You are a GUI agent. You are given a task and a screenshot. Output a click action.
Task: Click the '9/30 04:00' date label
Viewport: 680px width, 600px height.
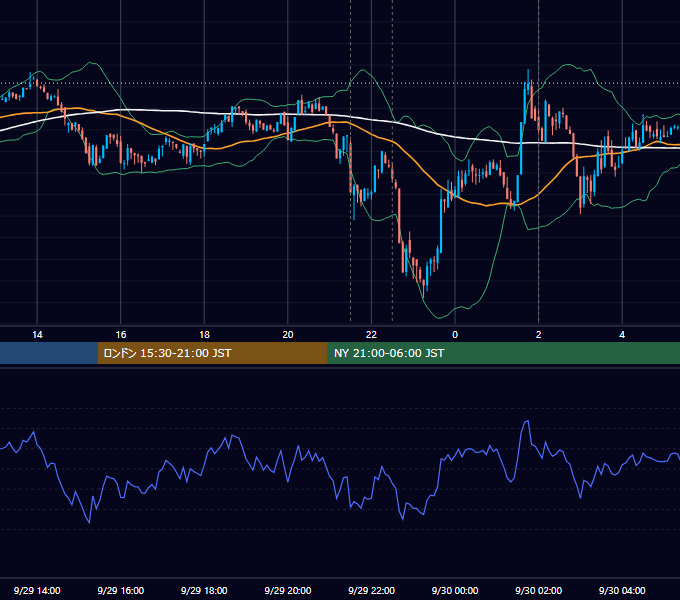(x=622, y=590)
